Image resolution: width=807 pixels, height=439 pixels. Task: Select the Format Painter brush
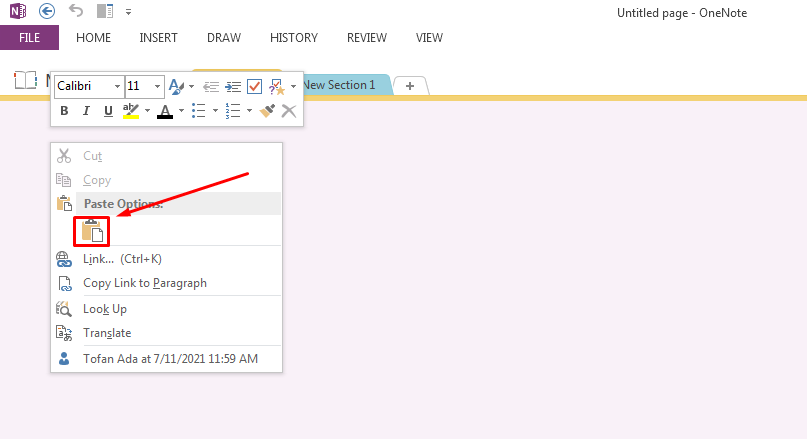click(267, 111)
